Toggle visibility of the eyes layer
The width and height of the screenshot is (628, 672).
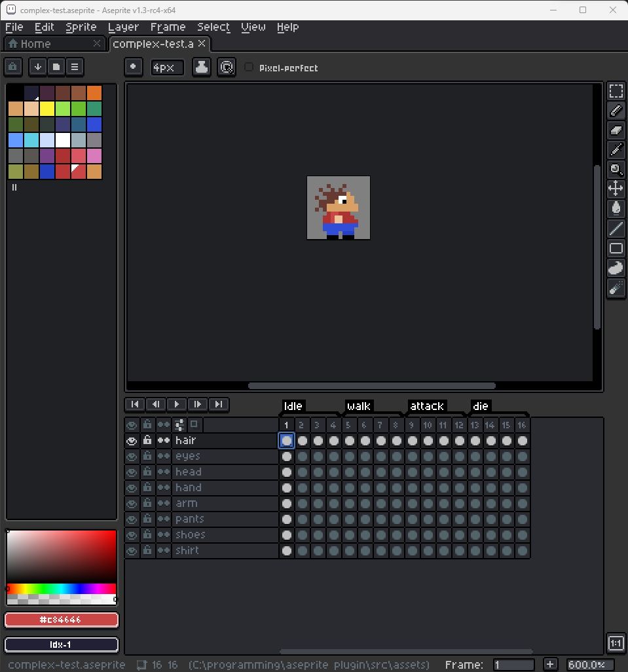132,457
